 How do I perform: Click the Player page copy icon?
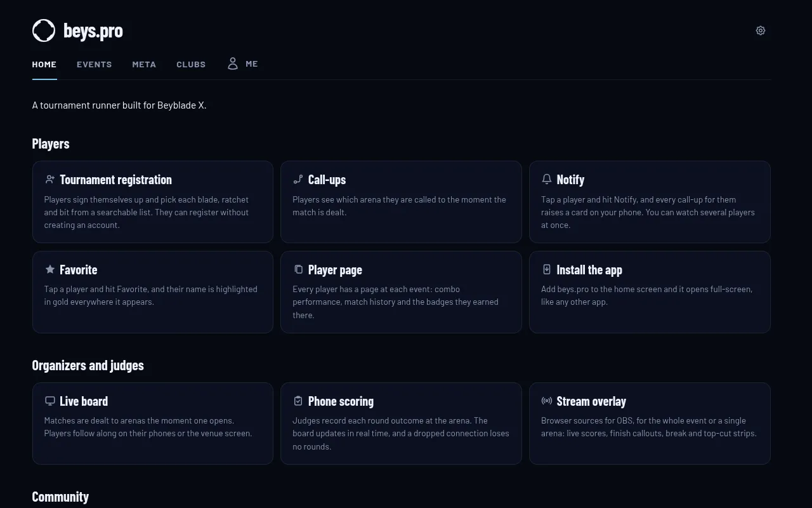[298, 269]
